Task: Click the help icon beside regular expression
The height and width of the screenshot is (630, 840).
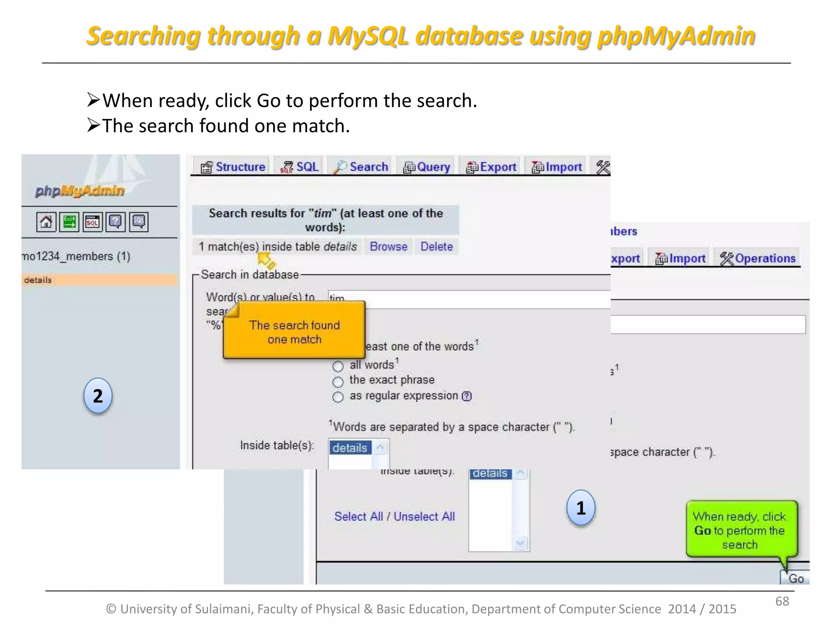Action: [x=467, y=396]
